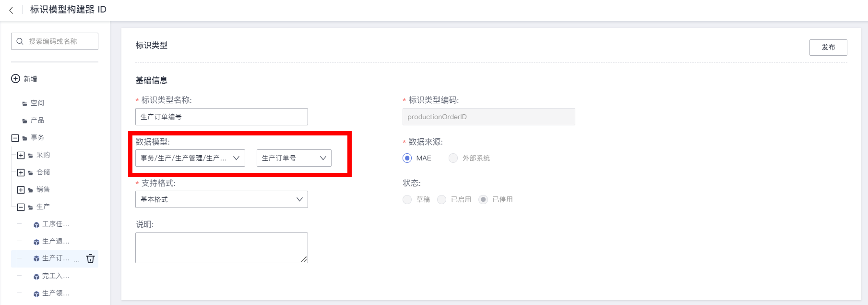
Task: Expand the 采购 tree node
Action: (21, 155)
